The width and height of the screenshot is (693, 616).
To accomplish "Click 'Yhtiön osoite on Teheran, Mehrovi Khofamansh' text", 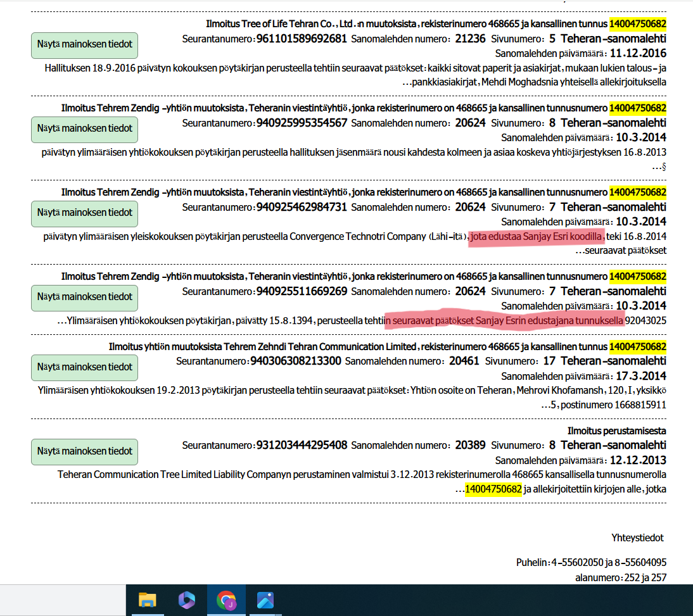I will pyautogui.click(x=507, y=391).
